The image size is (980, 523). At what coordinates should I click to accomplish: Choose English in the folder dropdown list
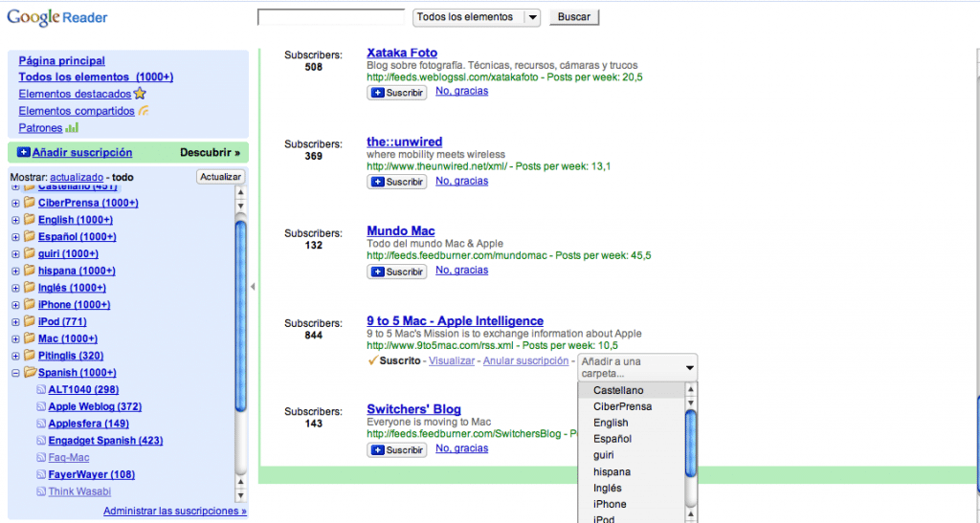[632, 423]
